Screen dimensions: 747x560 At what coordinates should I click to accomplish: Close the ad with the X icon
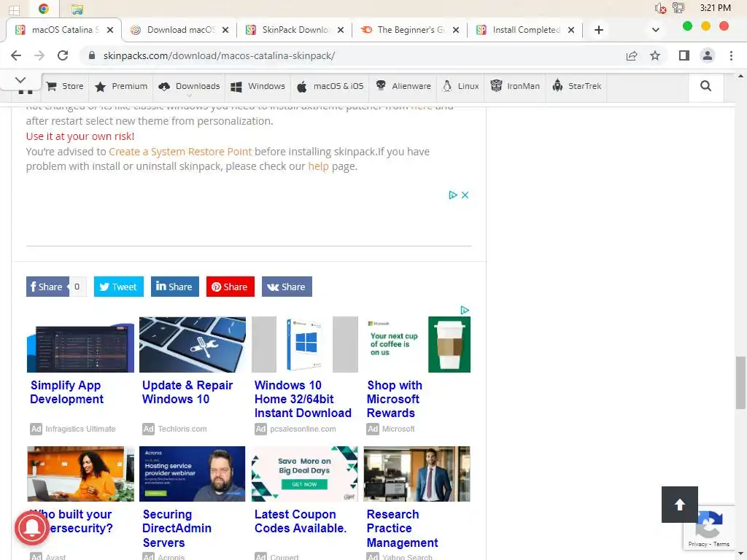pos(465,195)
